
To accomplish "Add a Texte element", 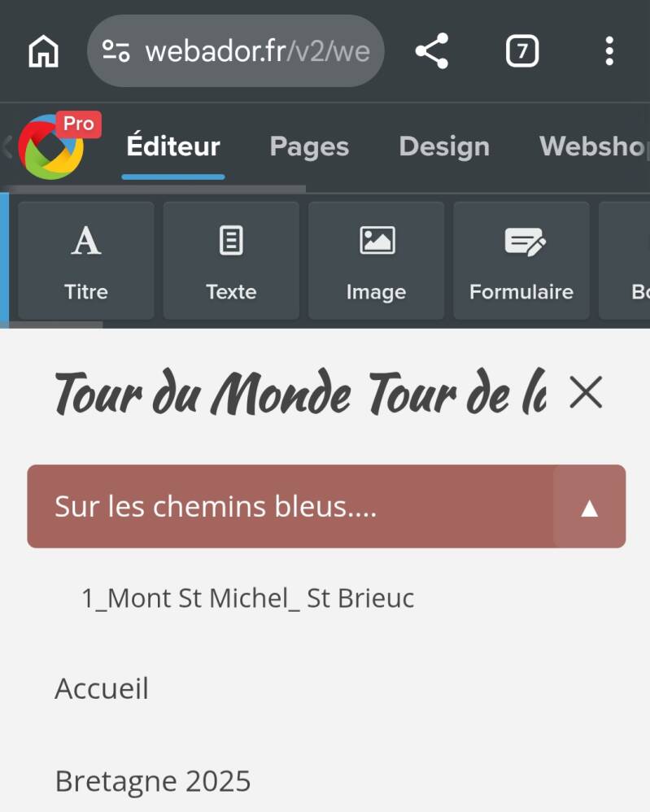I will click(231, 260).
